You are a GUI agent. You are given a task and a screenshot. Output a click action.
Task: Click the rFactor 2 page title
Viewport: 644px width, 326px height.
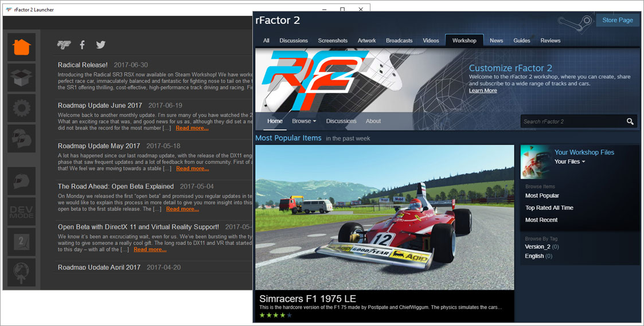coord(278,20)
